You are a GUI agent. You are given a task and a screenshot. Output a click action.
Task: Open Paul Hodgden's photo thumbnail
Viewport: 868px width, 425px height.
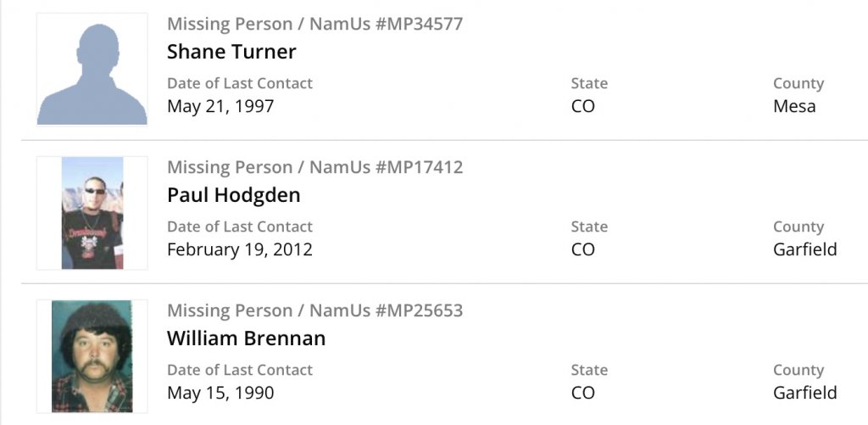[x=92, y=213]
